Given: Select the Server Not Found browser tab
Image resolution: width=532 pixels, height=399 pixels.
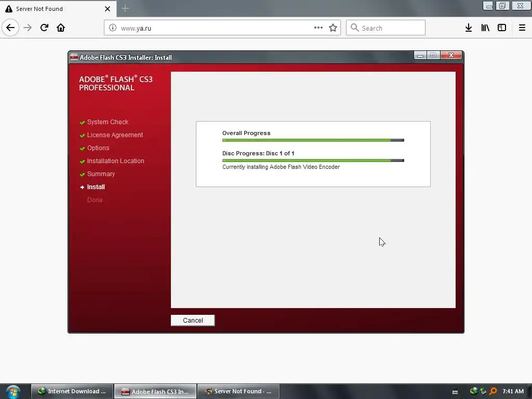Looking at the screenshot, I should [x=58, y=9].
